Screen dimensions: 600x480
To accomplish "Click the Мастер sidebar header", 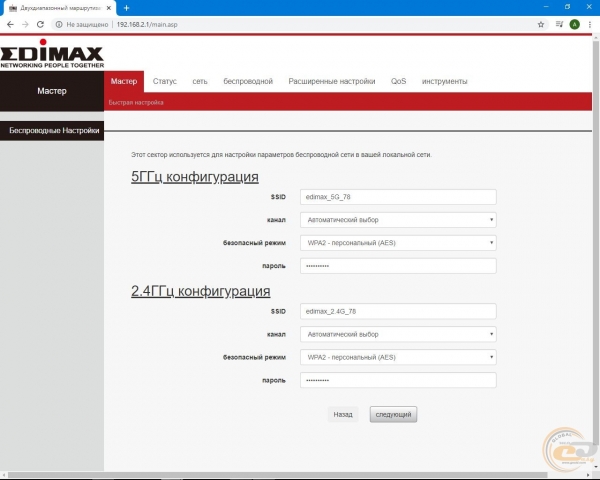I will point(52,91).
